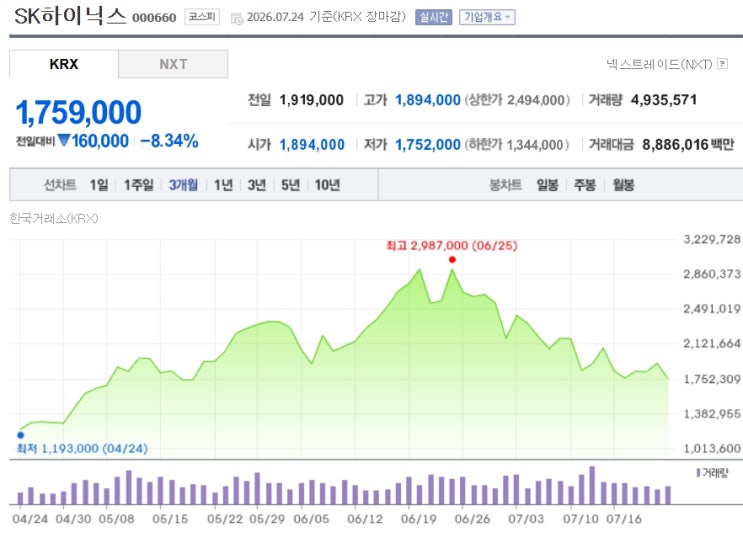Select the 1일 line chart period
The image size is (743, 543).
tap(99, 185)
